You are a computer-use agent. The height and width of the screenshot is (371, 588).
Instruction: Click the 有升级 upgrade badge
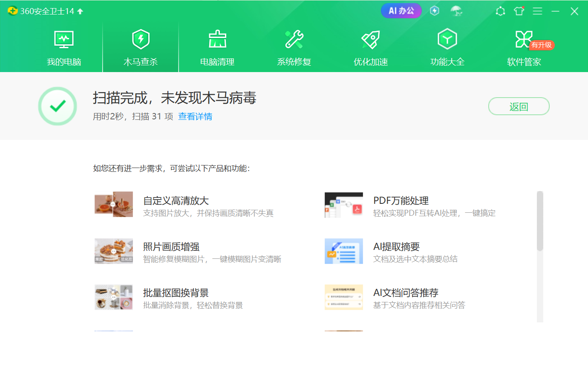click(542, 45)
